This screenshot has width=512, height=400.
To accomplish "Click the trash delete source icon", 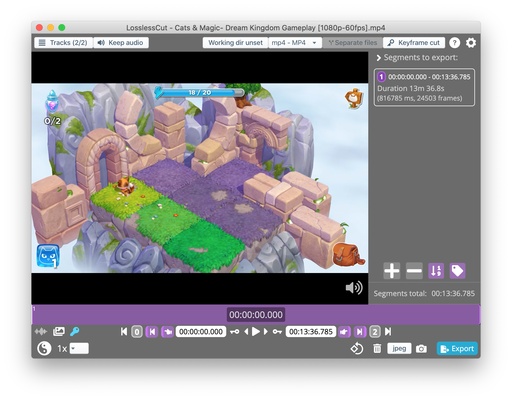I will (x=377, y=349).
